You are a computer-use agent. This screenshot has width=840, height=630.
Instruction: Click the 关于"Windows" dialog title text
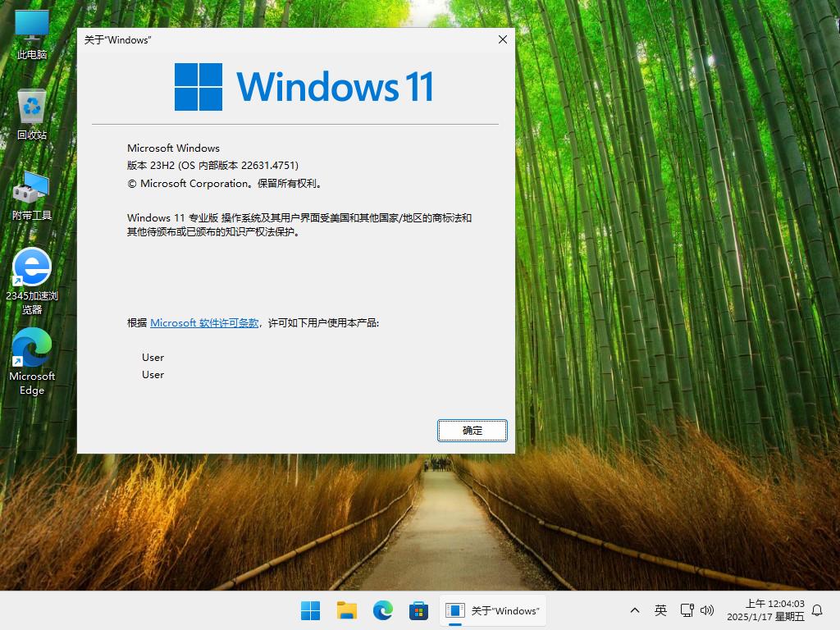pyautogui.click(x=117, y=40)
